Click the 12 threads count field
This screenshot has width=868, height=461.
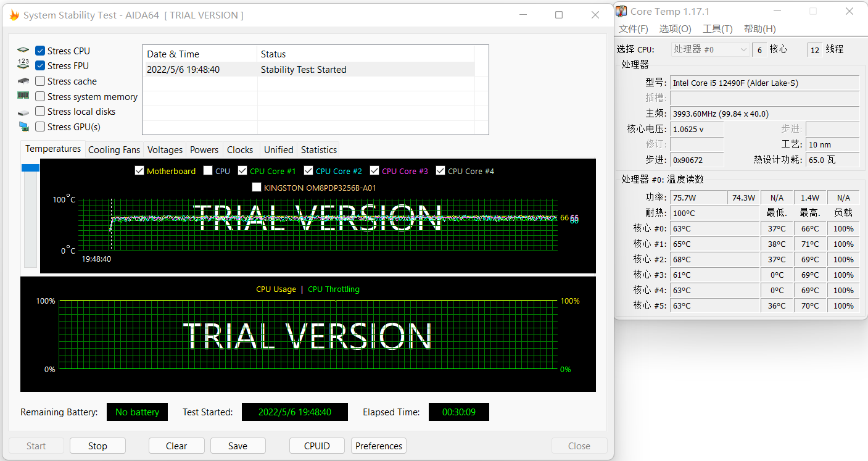tap(815, 49)
